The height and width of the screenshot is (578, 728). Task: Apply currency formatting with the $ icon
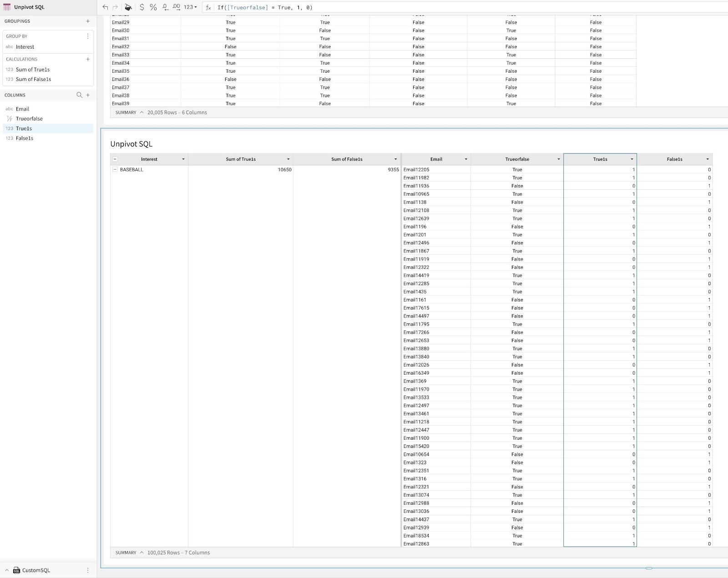(x=142, y=7)
